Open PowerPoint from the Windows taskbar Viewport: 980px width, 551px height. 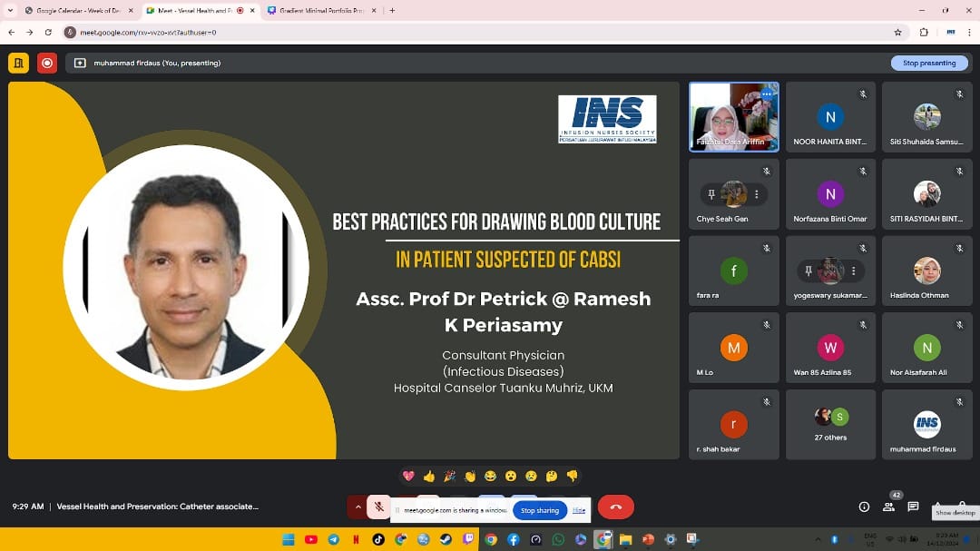[x=648, y=539]
